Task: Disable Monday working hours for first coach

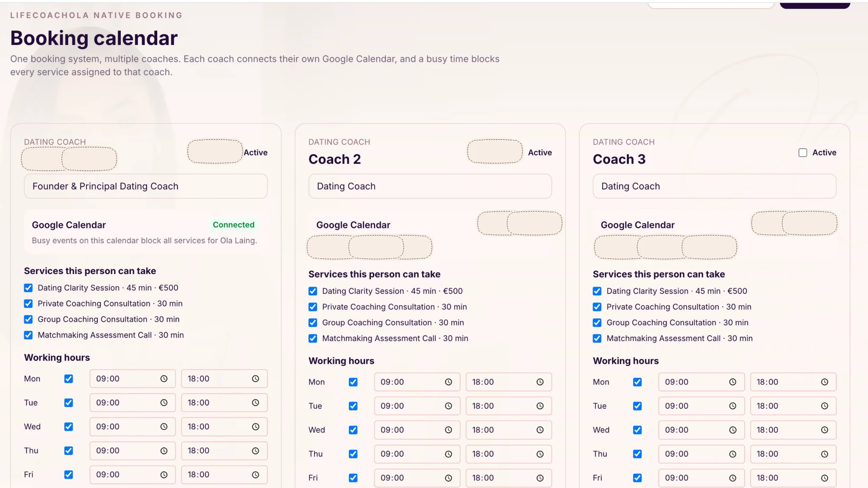Action: 69,379
